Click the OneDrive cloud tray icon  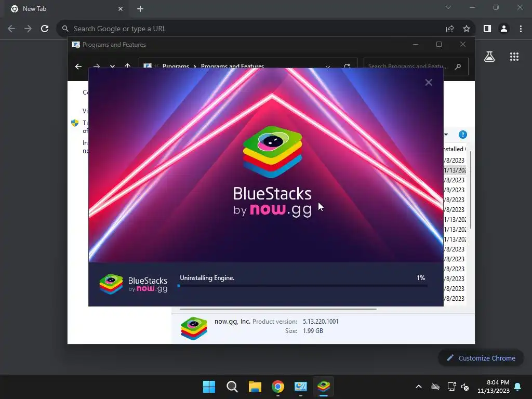[x=435, y=387]
